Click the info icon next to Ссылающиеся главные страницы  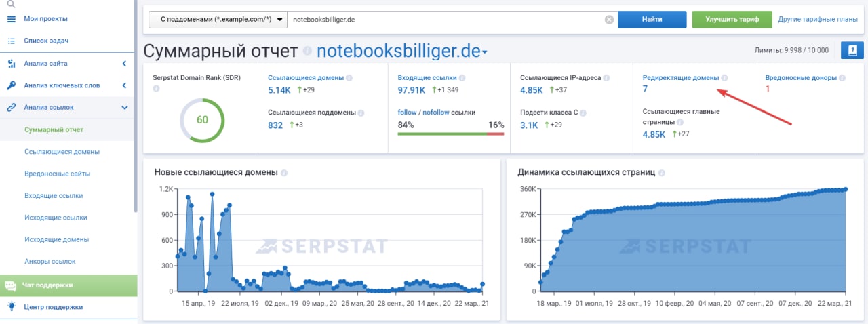pos(681,122)
